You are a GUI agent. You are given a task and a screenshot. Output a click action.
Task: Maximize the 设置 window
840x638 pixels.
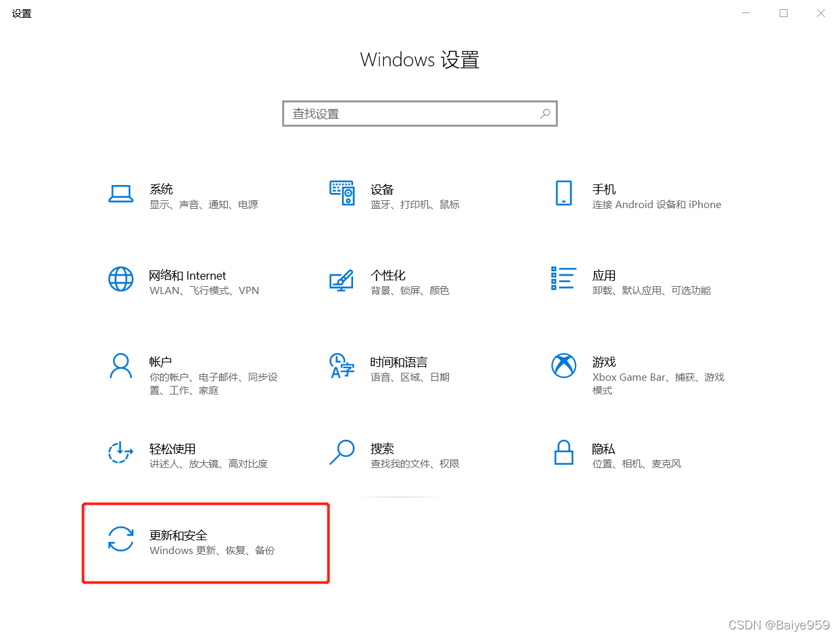784,13
